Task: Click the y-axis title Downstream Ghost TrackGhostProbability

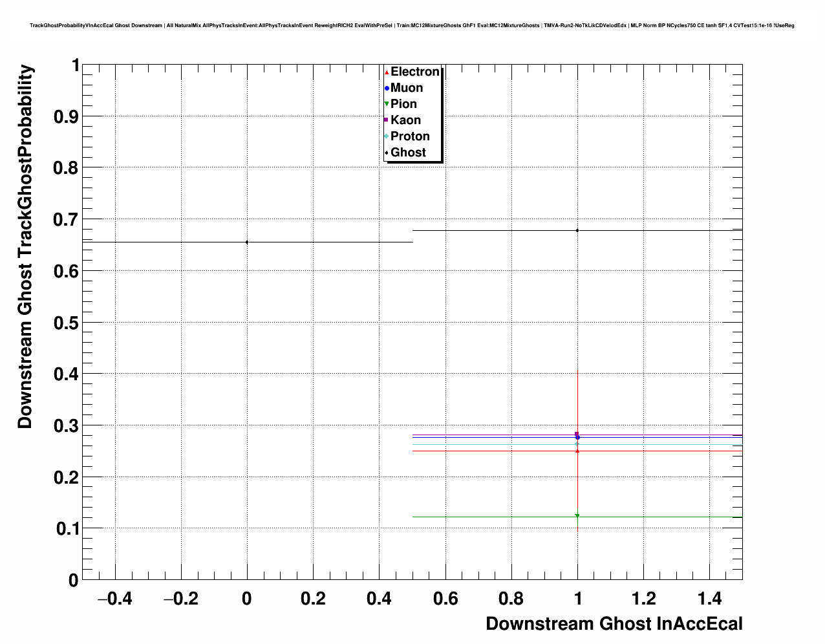Action: (25, 247)
